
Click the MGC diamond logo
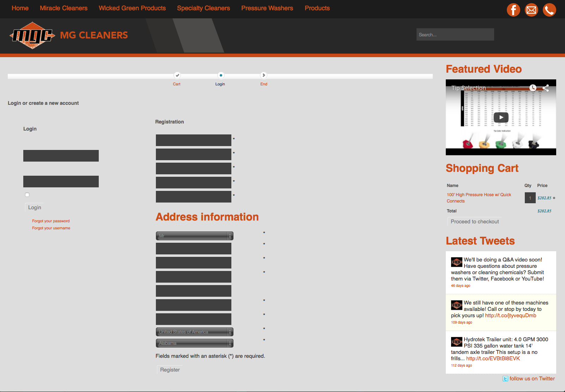(x=32, y=35)
